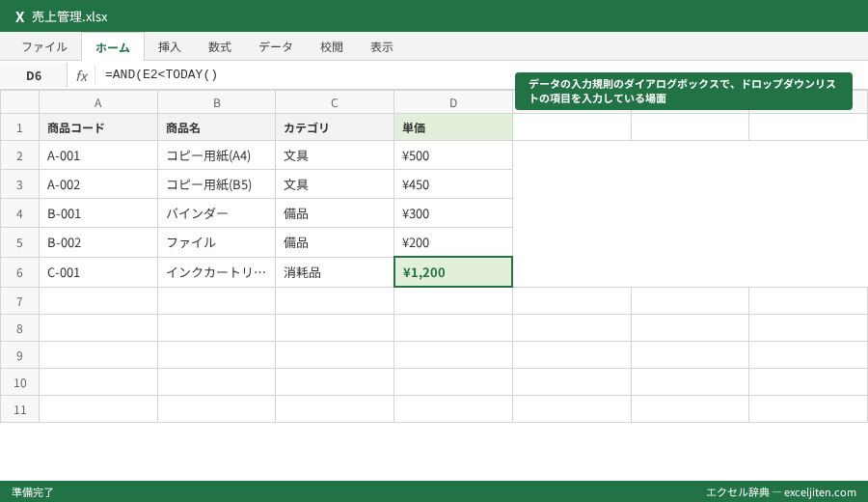Select the 消耗品 cell
Image resolution: width=868 pixels, height=502 pixels.
click(335, 272)
